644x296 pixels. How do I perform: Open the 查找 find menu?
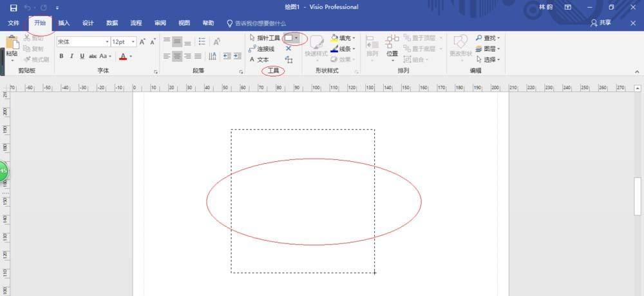(488, 38)
